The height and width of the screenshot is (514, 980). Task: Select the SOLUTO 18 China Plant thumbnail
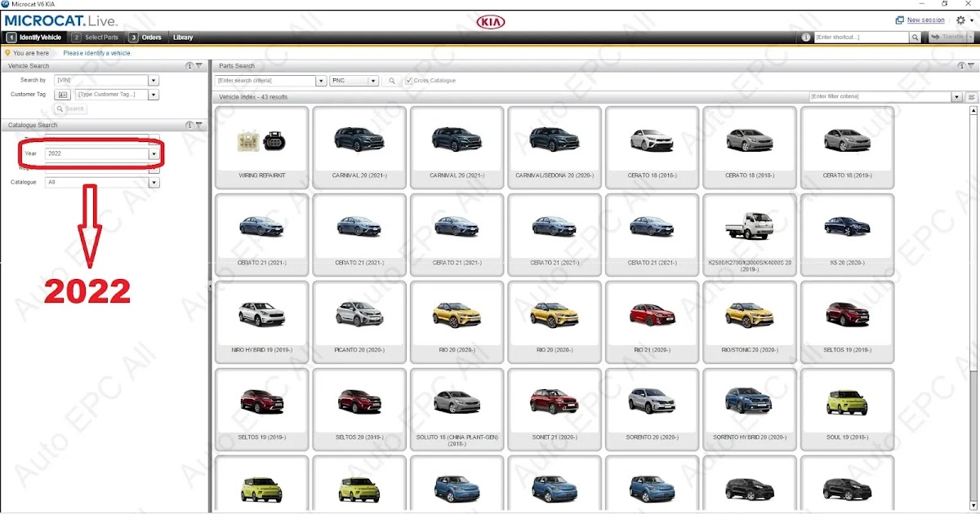457,410
